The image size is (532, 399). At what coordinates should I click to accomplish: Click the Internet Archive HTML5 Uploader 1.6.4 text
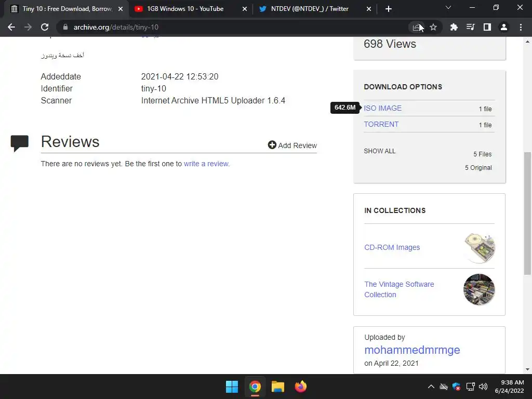click(x=213, y=100)
